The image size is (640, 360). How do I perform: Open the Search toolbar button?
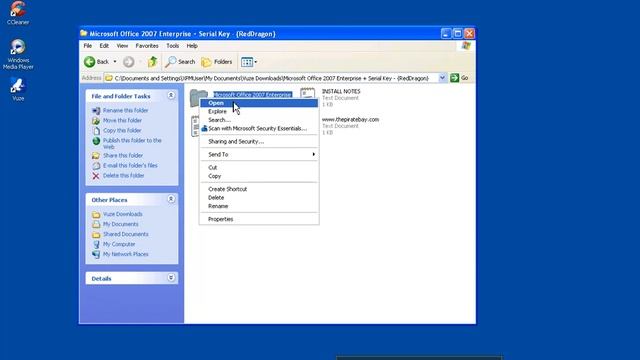tap(180, 62)
